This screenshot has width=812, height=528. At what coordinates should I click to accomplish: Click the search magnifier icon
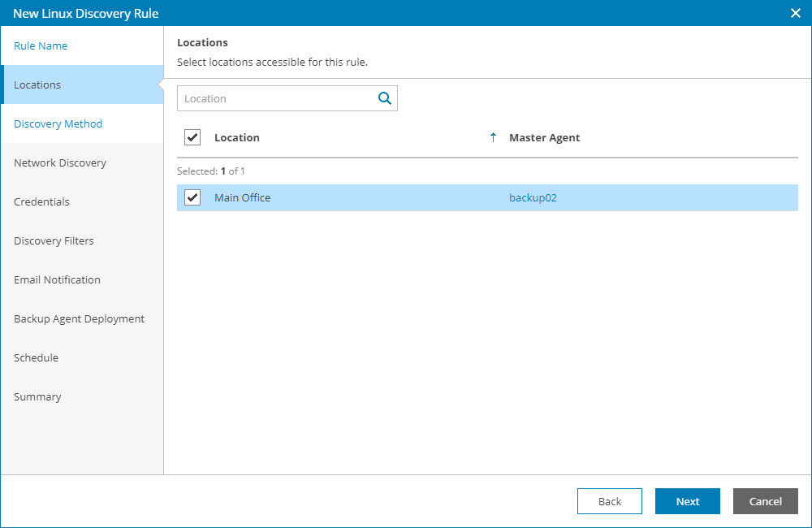pyautogui.click(x=385, y=98)
